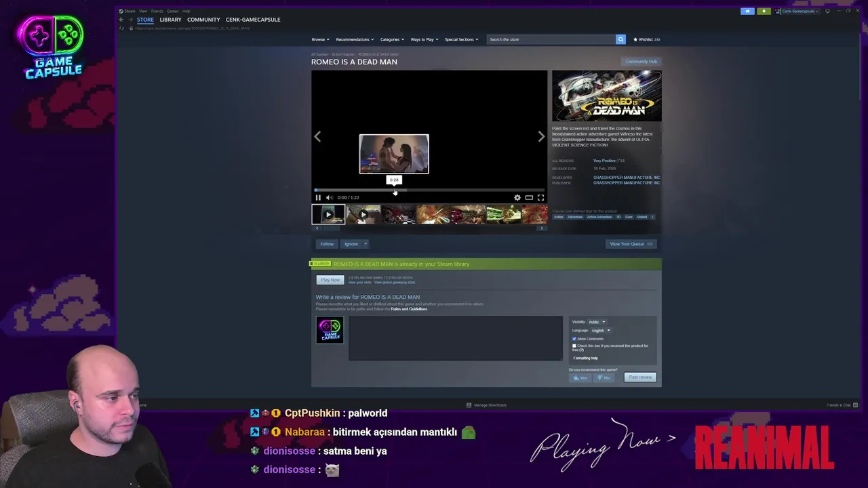Expand more tags plus button
868x488 pixels.
tap(652, 217)
